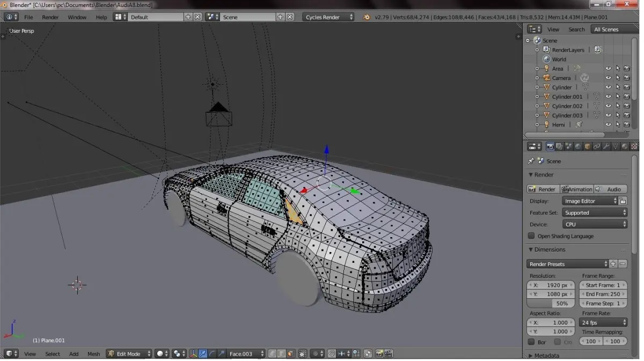Viewport: 644px width, 361px height.
Task: Hide the Camera object in viewport
Action: point(608,78)
